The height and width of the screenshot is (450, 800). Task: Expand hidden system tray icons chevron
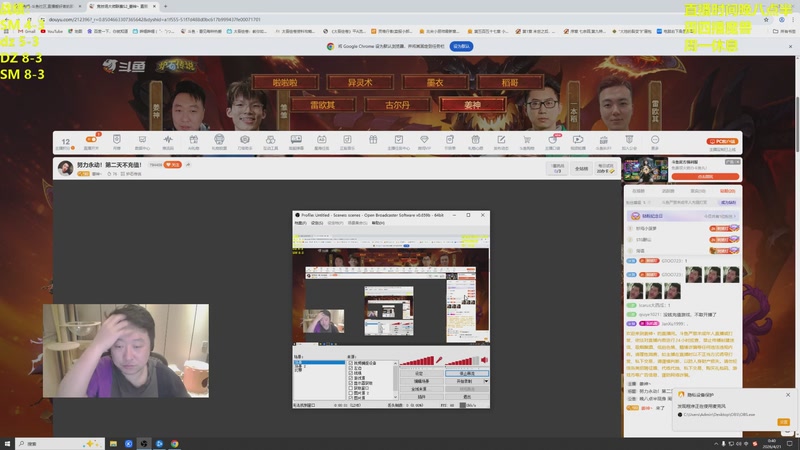tap(716, 444)
